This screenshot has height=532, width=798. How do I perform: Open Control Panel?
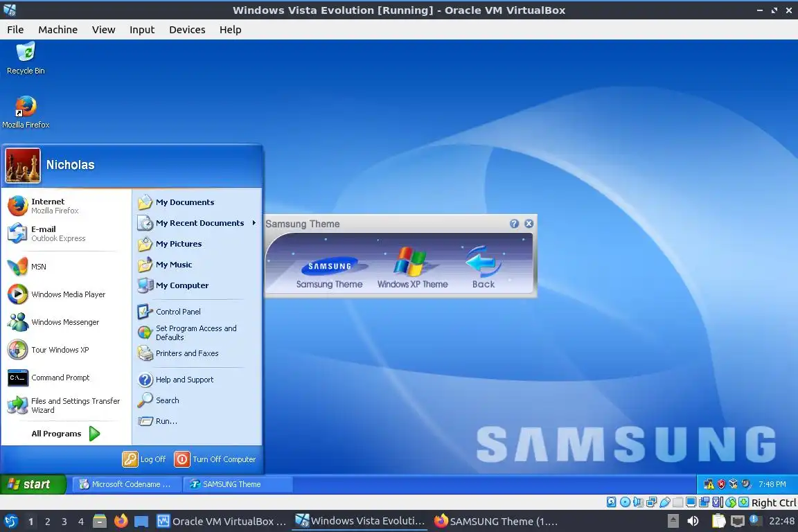[x=197, y=312]
